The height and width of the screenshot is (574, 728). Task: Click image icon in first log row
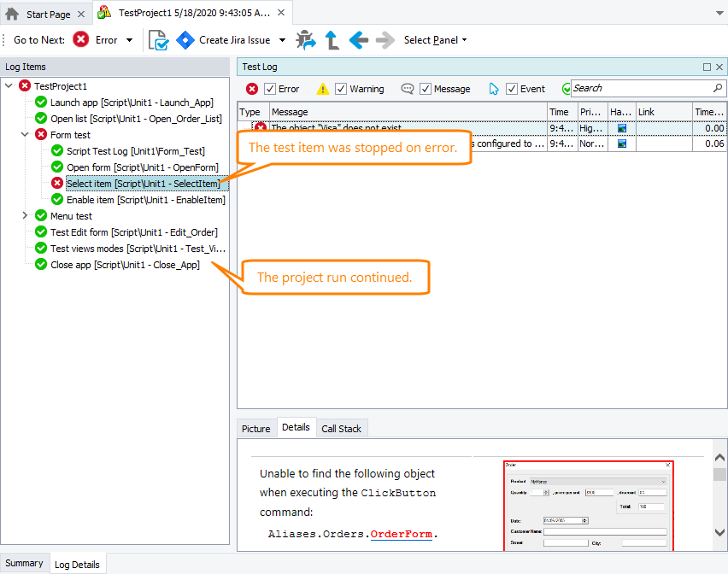(621, 128)
